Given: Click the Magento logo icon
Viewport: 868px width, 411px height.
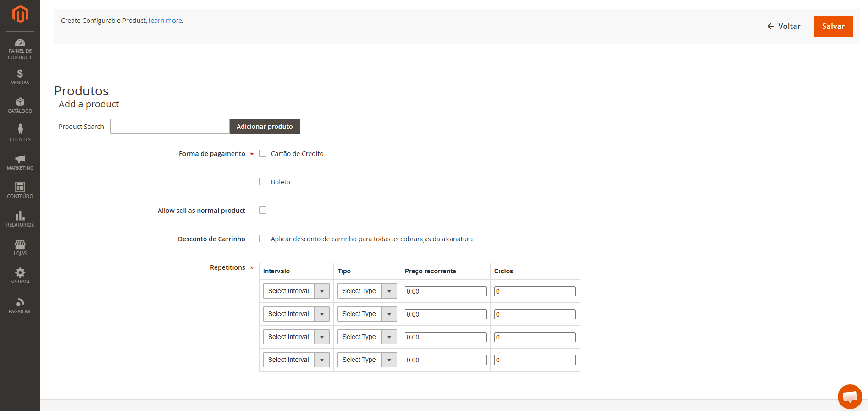Looking at the screenshot, I should pyautogui.click(x=20, y=14).
